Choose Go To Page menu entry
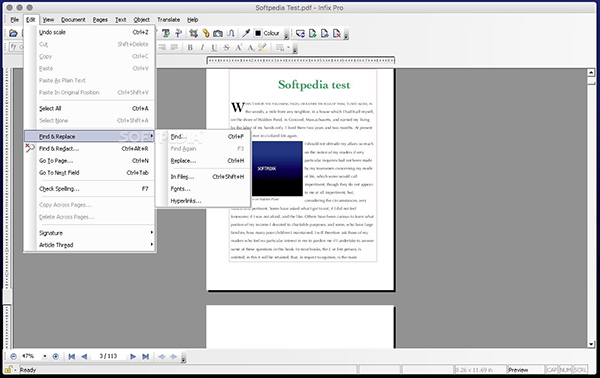The width and height of the screenshot is (600, 378). 90,161
